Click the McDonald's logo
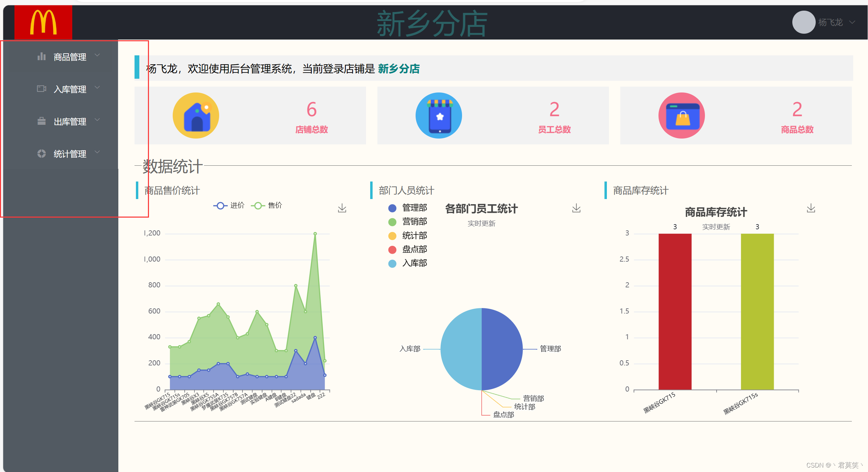868x472 pixels. [x=43, y=22]
